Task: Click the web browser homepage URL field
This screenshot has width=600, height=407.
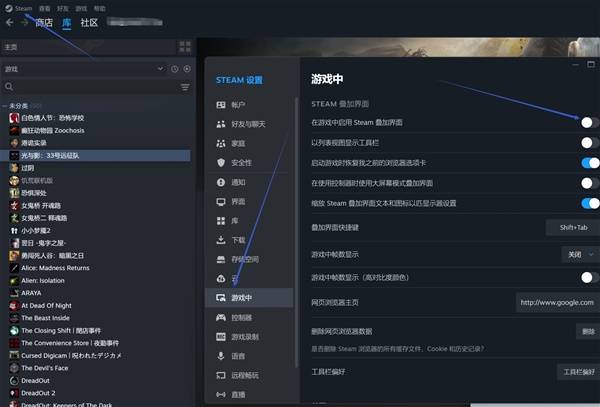Action: (558, 303)
